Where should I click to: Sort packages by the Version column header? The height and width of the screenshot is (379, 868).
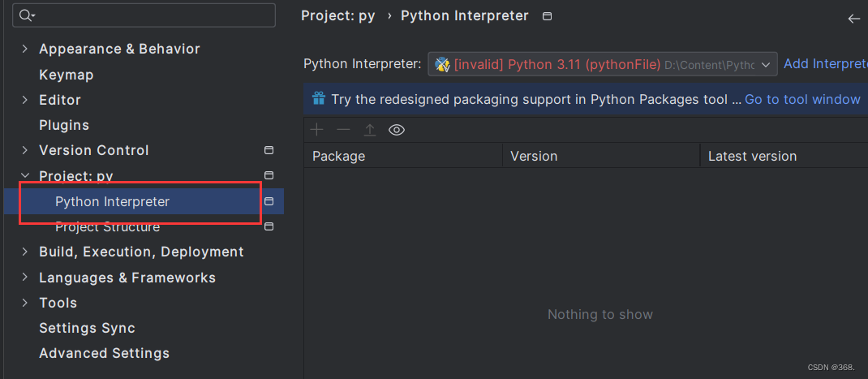(x=534, y=156)
